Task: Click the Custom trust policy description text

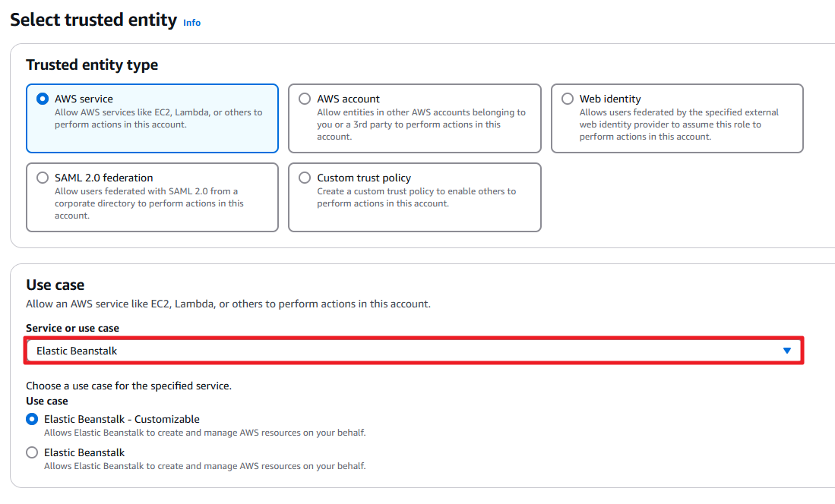Action: pos(416,197)
